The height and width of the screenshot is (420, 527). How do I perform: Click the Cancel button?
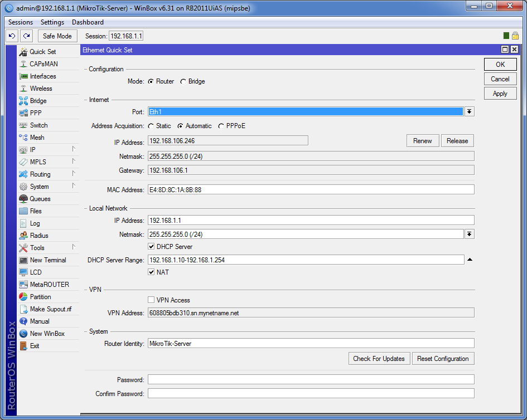(x=500, y=79)
